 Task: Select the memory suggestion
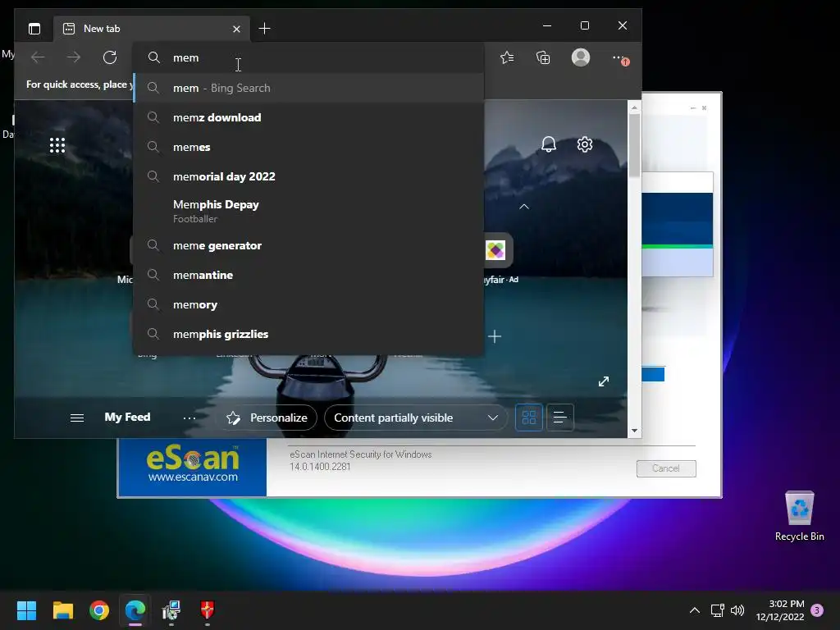tap(308, 304)
